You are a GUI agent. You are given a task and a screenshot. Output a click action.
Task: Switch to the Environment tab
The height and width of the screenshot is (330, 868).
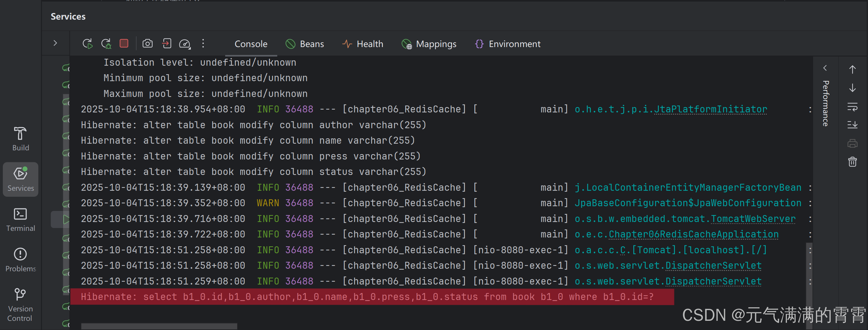click(x=507, y=44)
